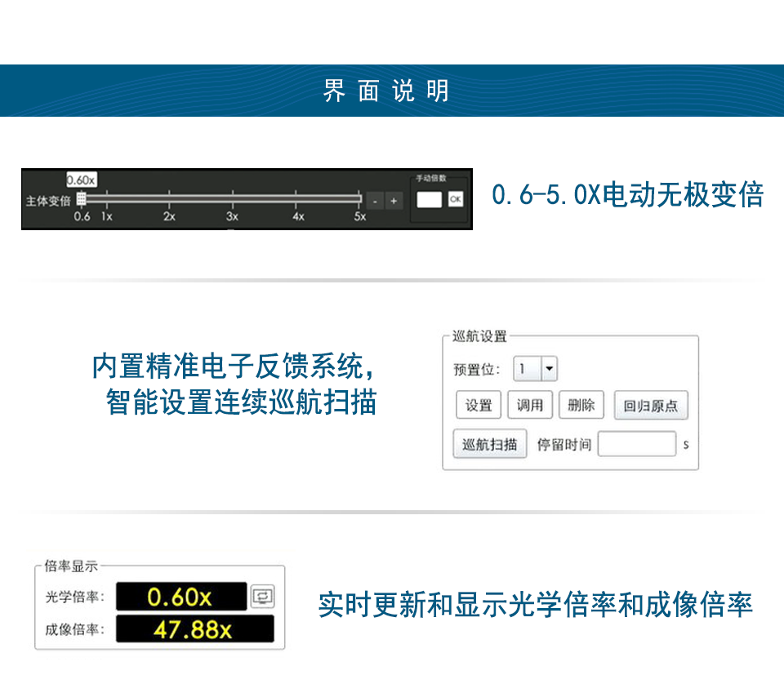784x693 pixels.
Task: Start the 巡航扫描 cruise scan
Action: tap(489, 445)
